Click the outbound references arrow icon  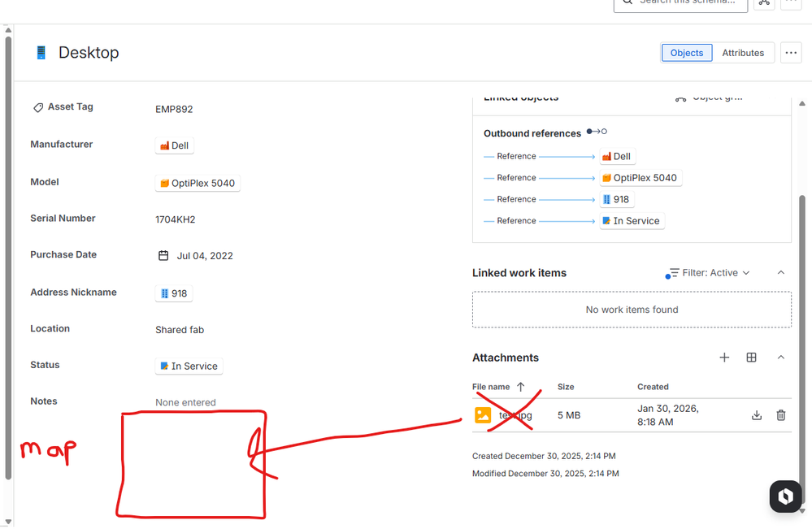pos(597,132)
